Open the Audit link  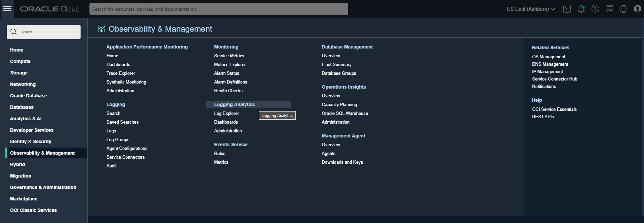[x=112, y=166]
